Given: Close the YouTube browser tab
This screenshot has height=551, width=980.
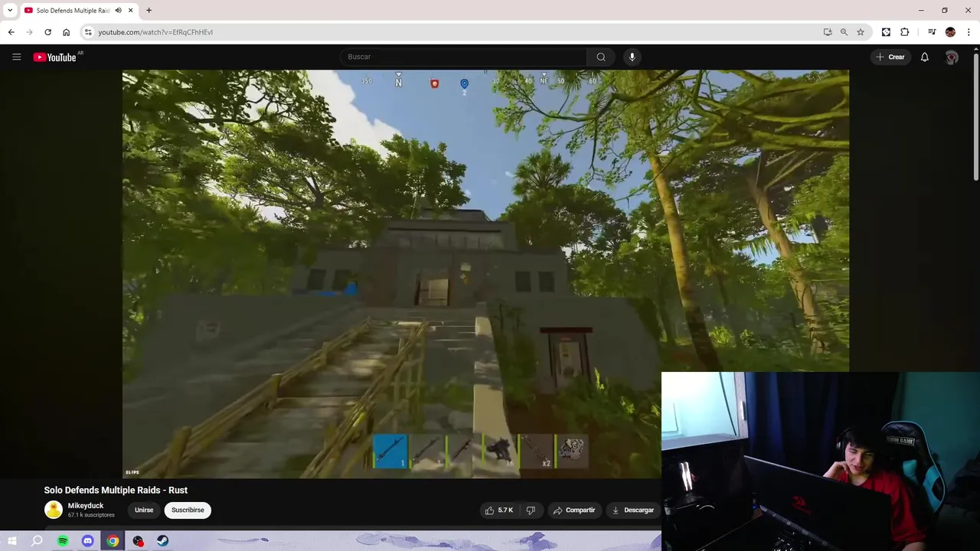Looking at the screenshot, I should click(130, 11).
